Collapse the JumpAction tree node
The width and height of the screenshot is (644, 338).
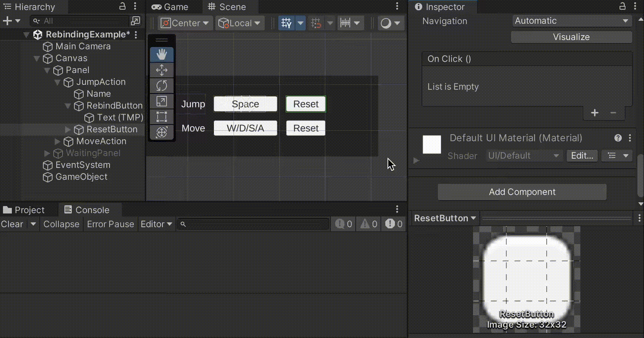click(x=57, y=82)
